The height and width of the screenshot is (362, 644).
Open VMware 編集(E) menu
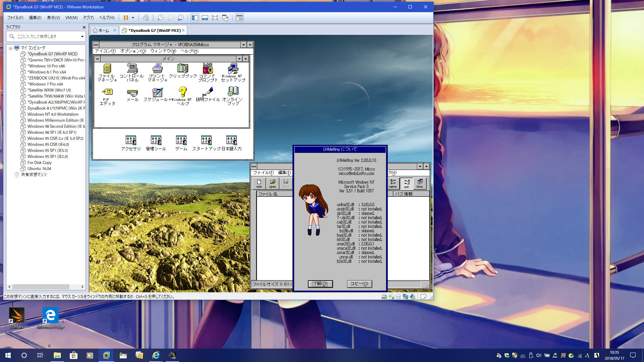(35, 18)
